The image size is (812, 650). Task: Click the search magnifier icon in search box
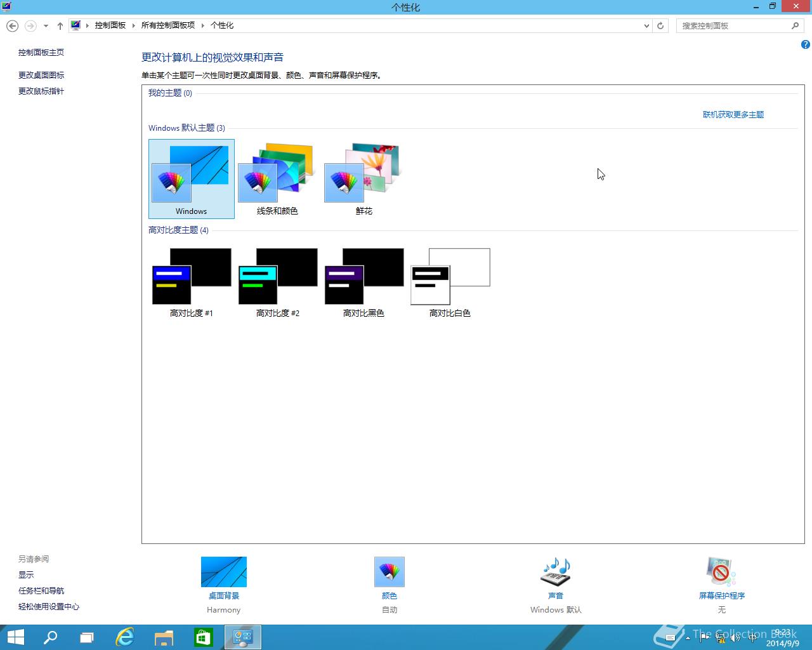click(796, 26)
